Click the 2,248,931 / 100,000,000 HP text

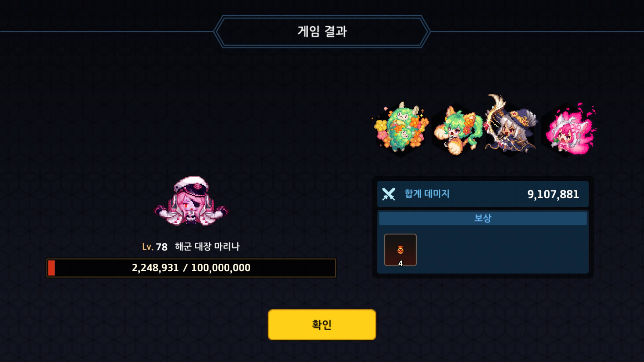(191, 268)
